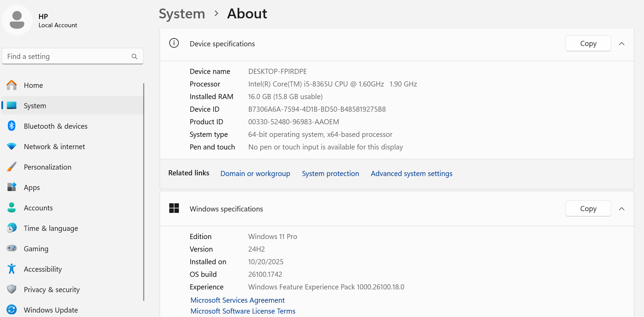Image resolution: width=644 pixels, height=317 pixels.
Task: Open the System protection link
Action: [330, 174]
